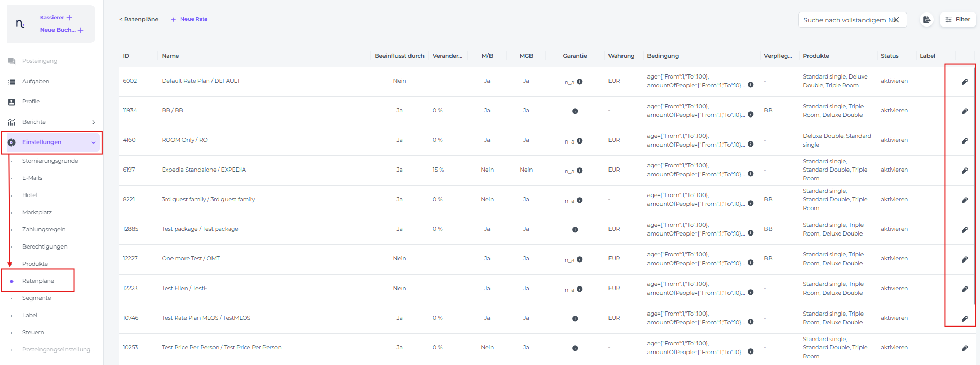Screen dimensions: 980x365
Task: Open Zahlungsregeln in the sidebar
Action: [44, 230]
